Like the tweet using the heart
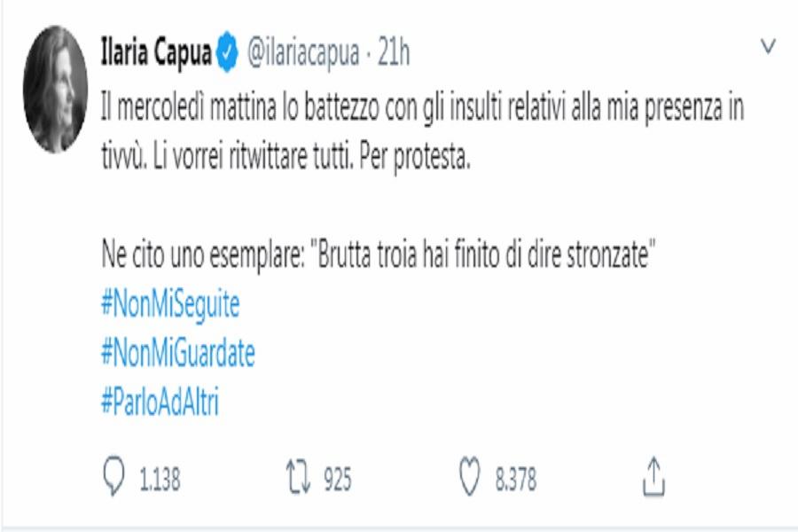This screenshot has height=532, width=798. 468,476
